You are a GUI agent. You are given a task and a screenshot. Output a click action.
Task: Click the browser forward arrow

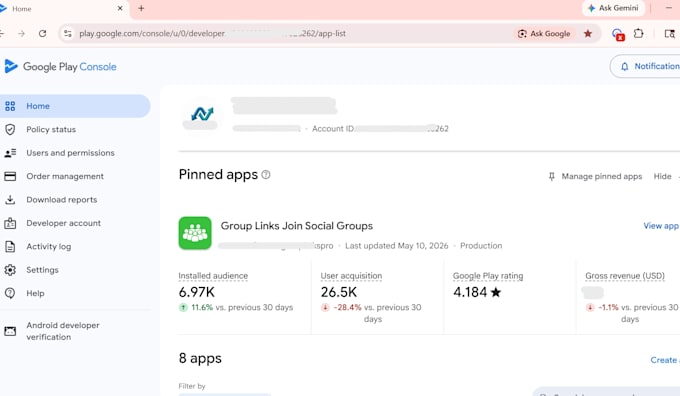(x=21, y=33)
